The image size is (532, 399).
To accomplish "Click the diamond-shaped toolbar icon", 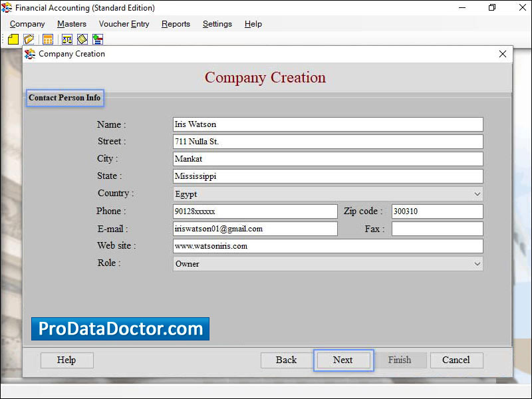I will click(82, 39).
